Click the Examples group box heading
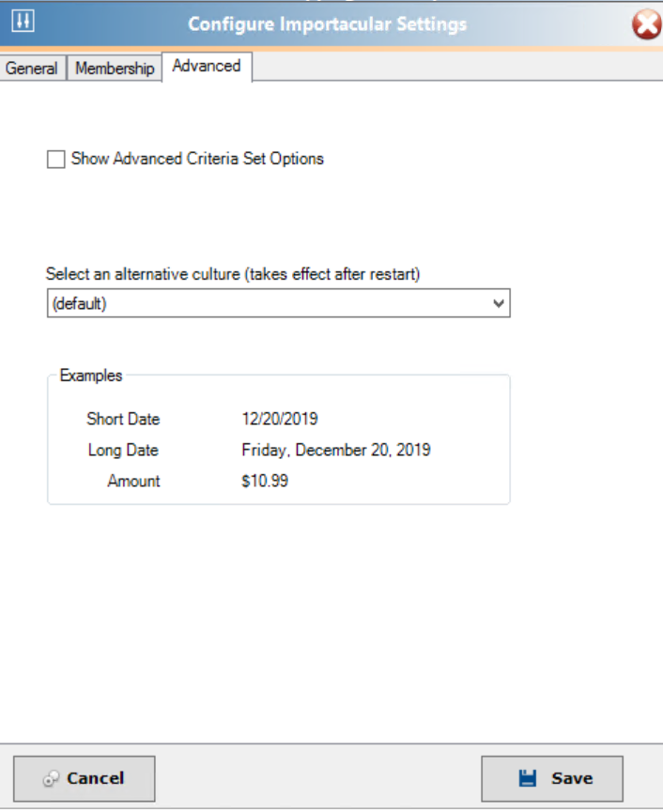The image size is (663, 812). pyautogui.click(x=91, y=375)
